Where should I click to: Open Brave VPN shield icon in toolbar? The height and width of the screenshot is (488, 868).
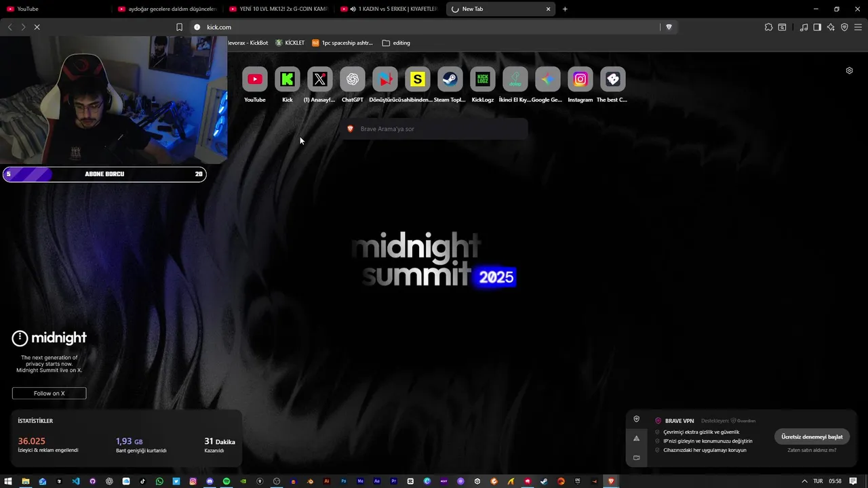click(x=844, y=27)
